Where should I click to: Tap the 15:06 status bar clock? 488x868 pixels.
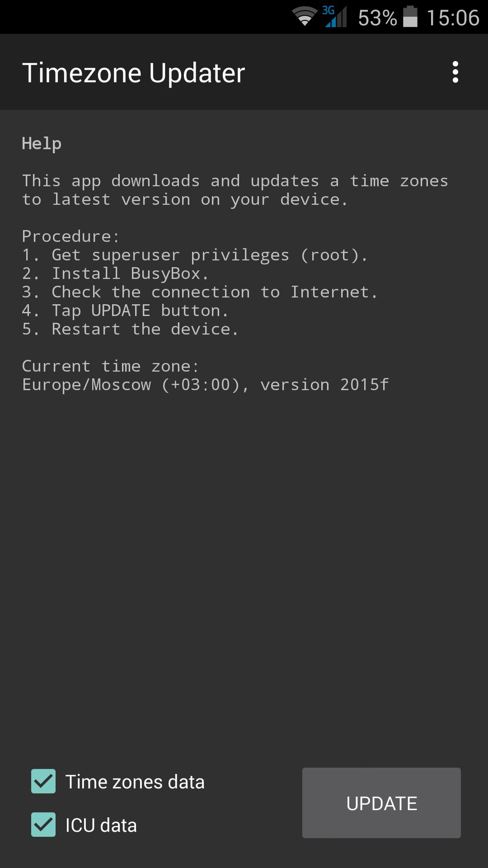tap(453, 18)
